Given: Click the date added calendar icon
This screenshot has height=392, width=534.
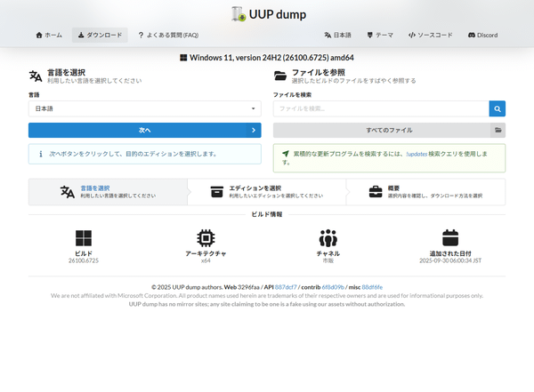Looking at the screenshot, I should pyautogui.click(x=450, y=238).
